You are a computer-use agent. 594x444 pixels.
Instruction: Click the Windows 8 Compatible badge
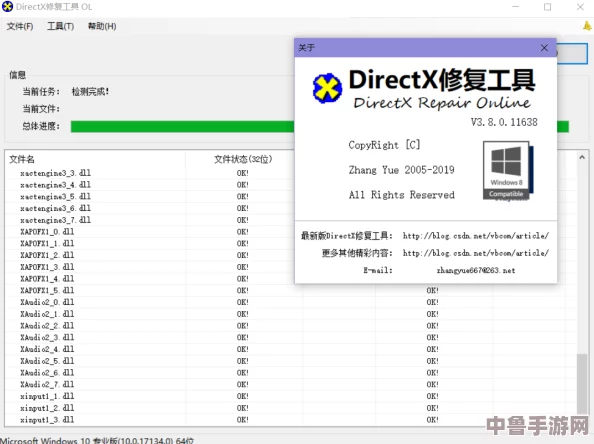pos(508,170)
